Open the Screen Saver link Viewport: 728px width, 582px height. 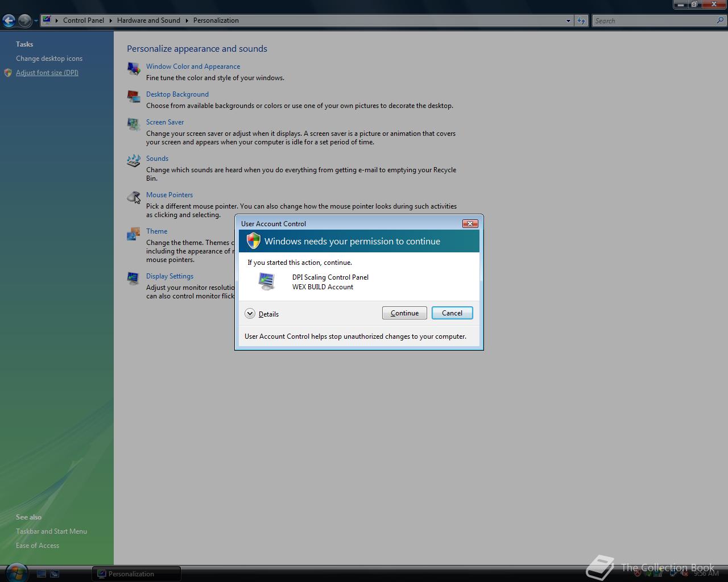[165, 122]
